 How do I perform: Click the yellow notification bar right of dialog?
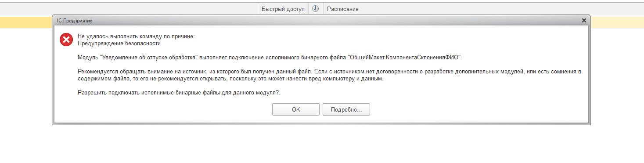(618, 22)
